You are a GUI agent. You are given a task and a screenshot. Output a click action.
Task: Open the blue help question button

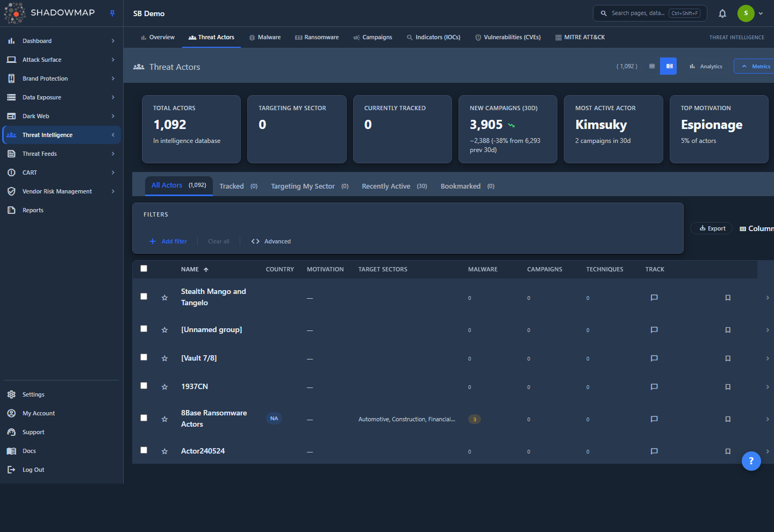tap(751, 461)
